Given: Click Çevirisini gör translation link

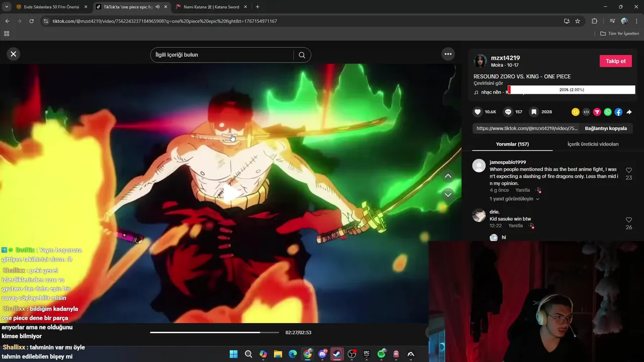Looking at the screenshot, I should [488, 83].
